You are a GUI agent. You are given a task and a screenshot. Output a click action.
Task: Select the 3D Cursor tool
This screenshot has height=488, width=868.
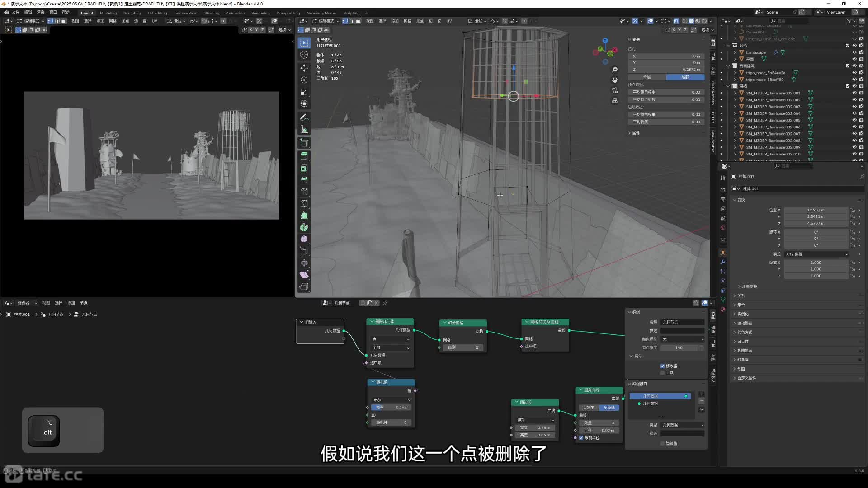tap(304, 55)
